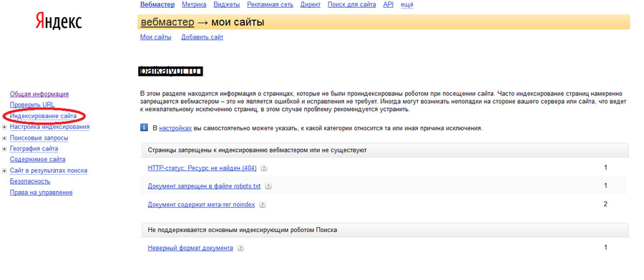Screen dimensions: 644x280
Task: Open help icon next to Неверный формат документа
Action: [240, 248]
